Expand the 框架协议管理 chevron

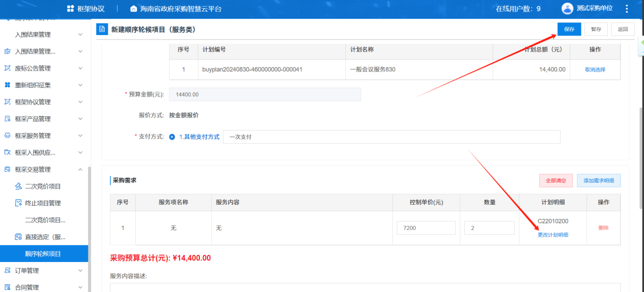click(80, 102)
